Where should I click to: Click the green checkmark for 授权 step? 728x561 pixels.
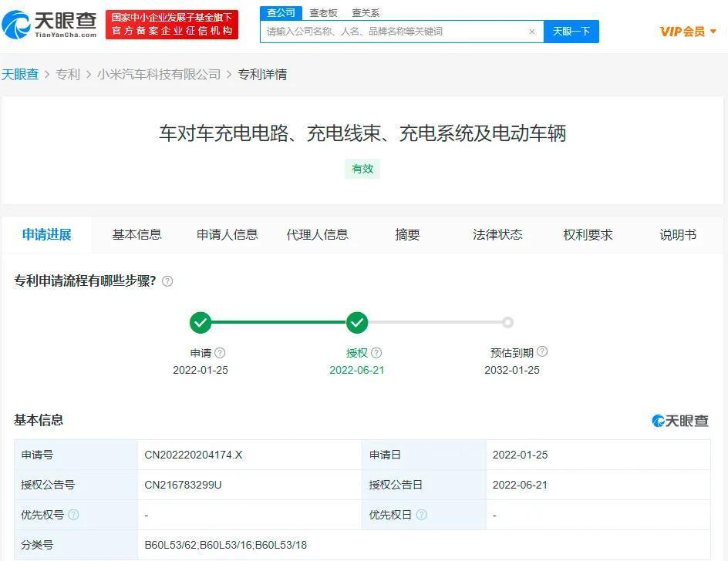click(357, 322)
